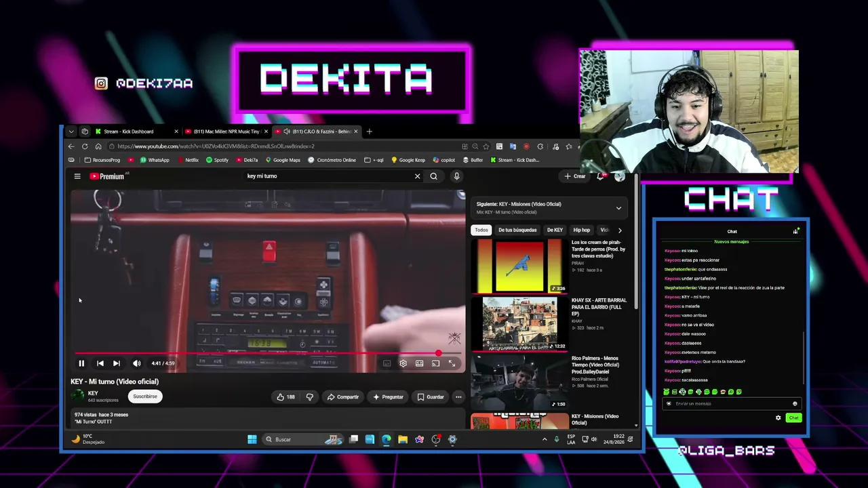Open chat settings gear
868x488 pixels.
(x=778, y=418)
